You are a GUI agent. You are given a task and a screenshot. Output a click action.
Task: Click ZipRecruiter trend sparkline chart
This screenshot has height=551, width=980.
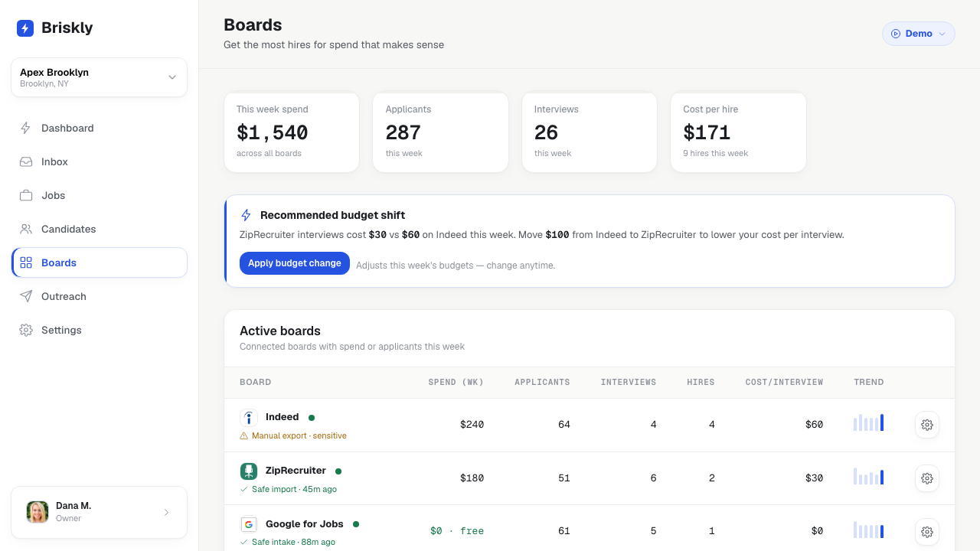tap(869, 476)
